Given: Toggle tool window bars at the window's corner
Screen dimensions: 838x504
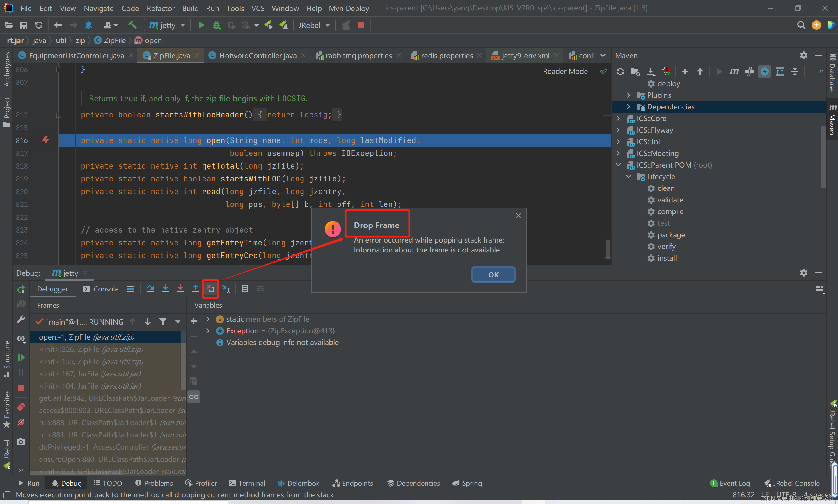Looking at the screenshot, I should pyautogui.click(x=7, y=495).
